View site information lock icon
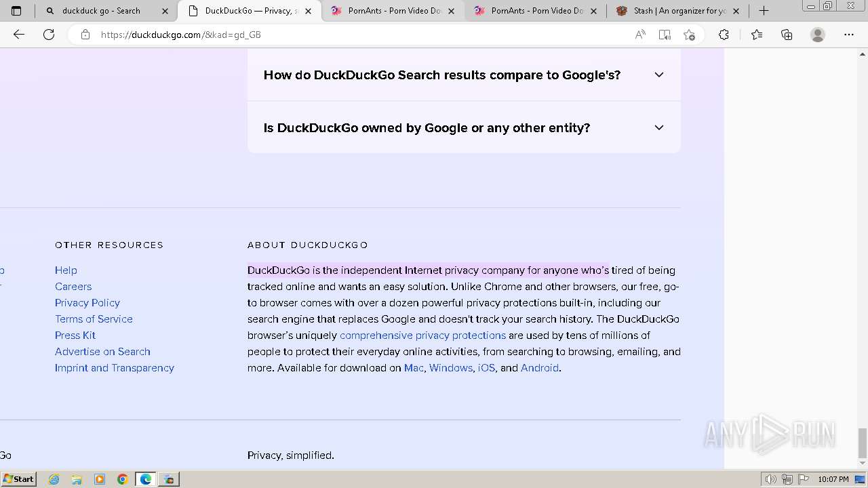The image size is (868, 488). 85,35
